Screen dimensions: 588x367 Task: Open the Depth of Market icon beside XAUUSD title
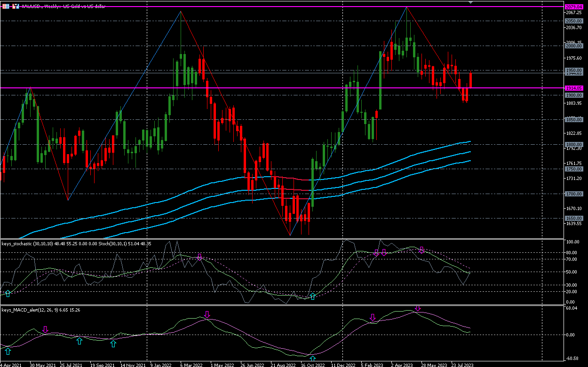(5, 6)
